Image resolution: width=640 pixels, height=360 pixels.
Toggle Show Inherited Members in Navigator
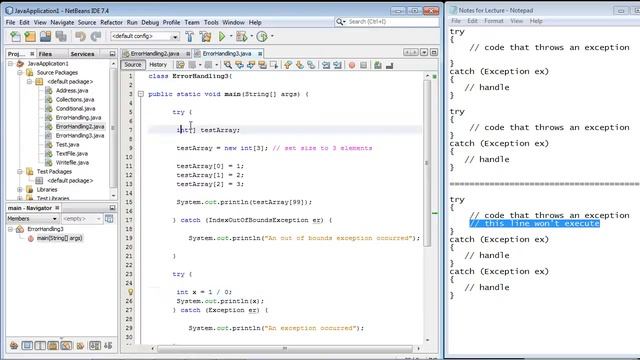pos(14,346)
